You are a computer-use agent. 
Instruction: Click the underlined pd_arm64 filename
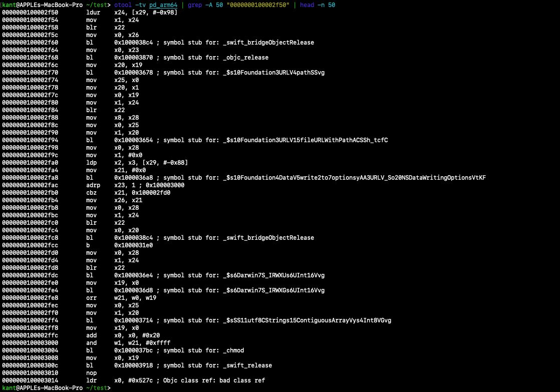tap(163, 5)
